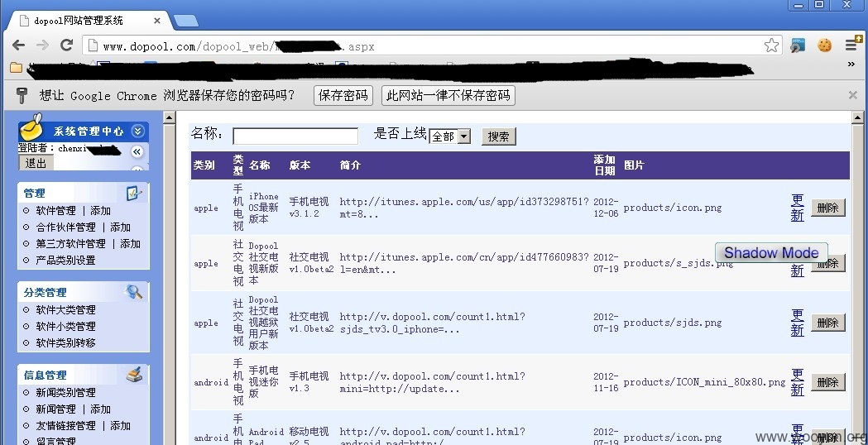The image size is (868, 445).
Task: Click 添加 next to 合作伙伴管理
Action: click(x=121, y=227)
